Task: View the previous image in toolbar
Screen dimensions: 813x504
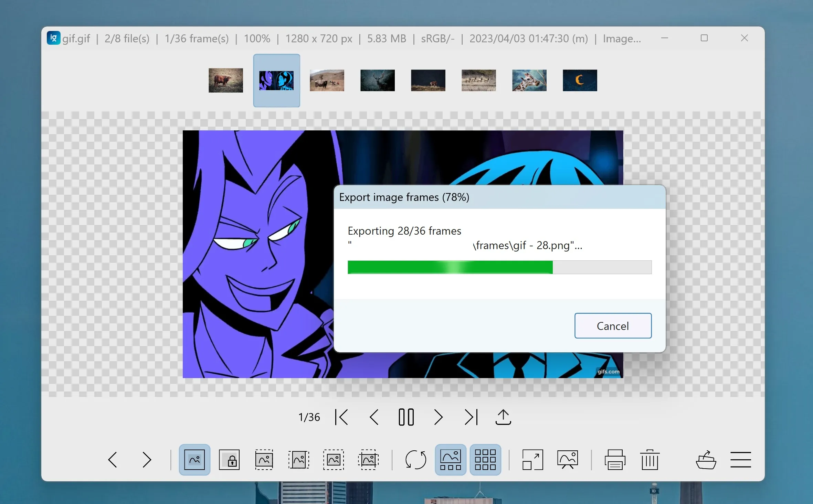Action: coord(113,460)
